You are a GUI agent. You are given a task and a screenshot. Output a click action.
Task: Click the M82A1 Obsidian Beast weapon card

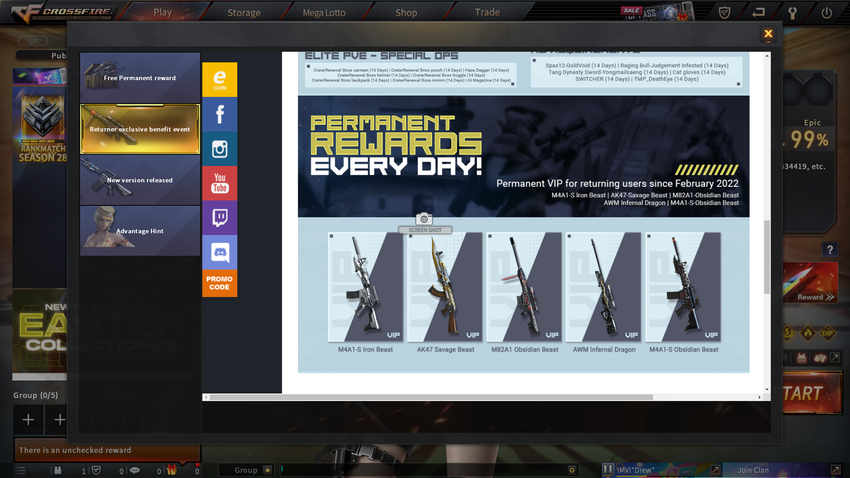(x=524, y=287)
